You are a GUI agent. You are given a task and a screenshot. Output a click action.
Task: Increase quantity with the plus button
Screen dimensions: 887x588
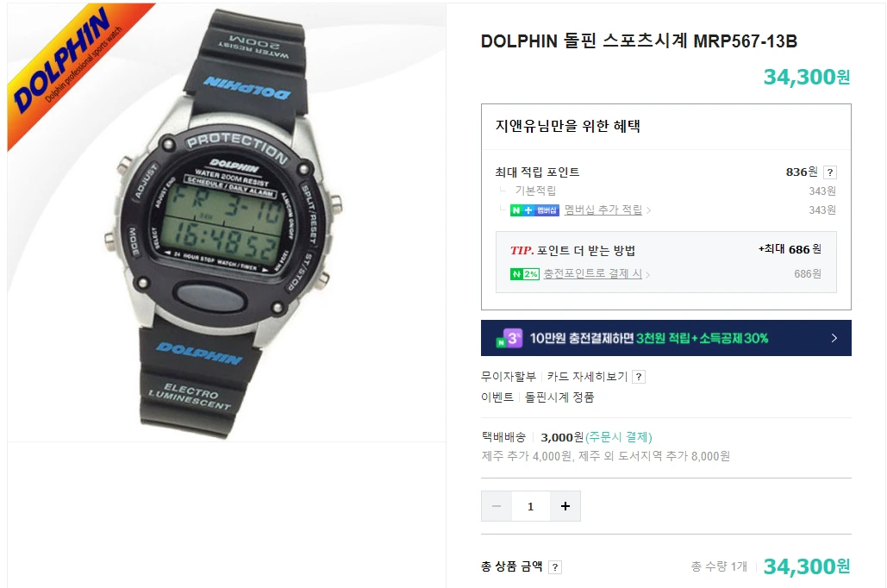[565, 506]
